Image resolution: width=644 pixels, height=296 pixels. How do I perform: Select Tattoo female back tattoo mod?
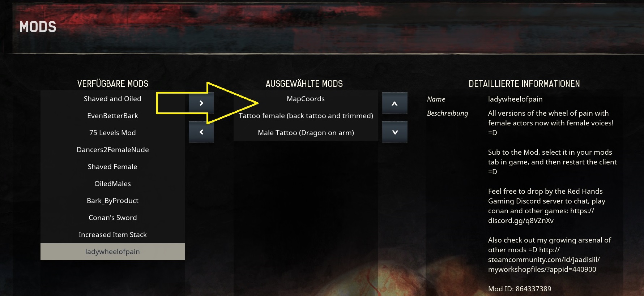[x=306, y=116]
